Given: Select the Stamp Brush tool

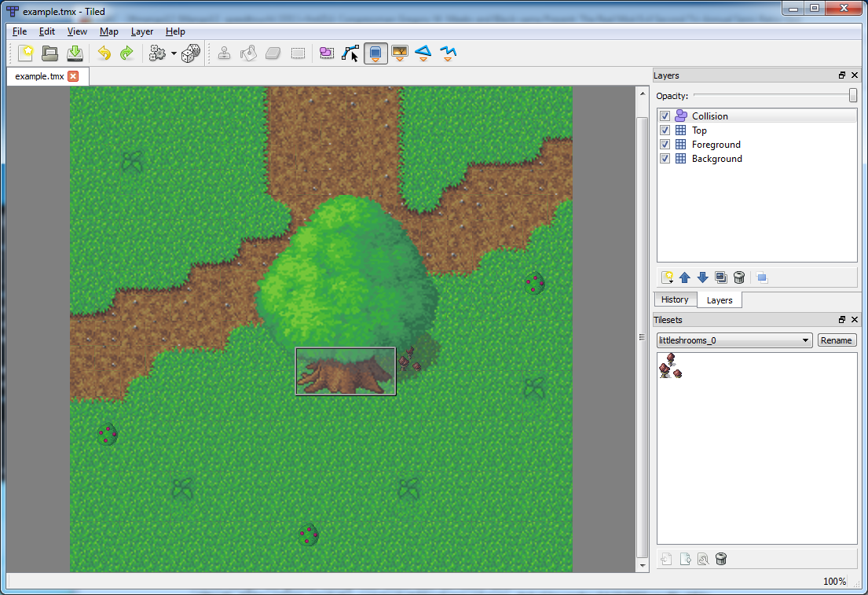Looking at the screenshot, I should click(224, 53).
